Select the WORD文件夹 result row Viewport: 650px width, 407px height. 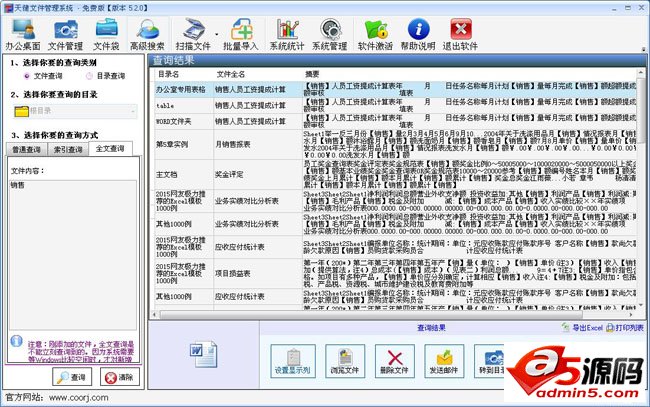point(395,121)
